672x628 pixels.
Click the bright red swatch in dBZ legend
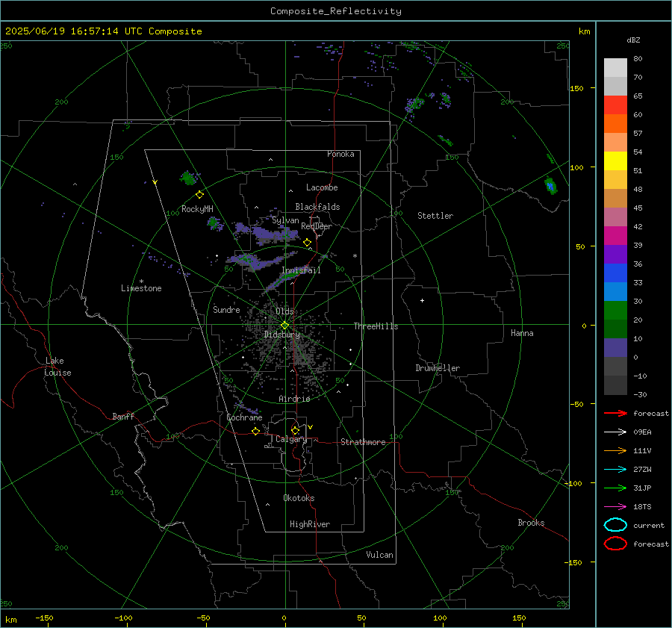(615, 105)
